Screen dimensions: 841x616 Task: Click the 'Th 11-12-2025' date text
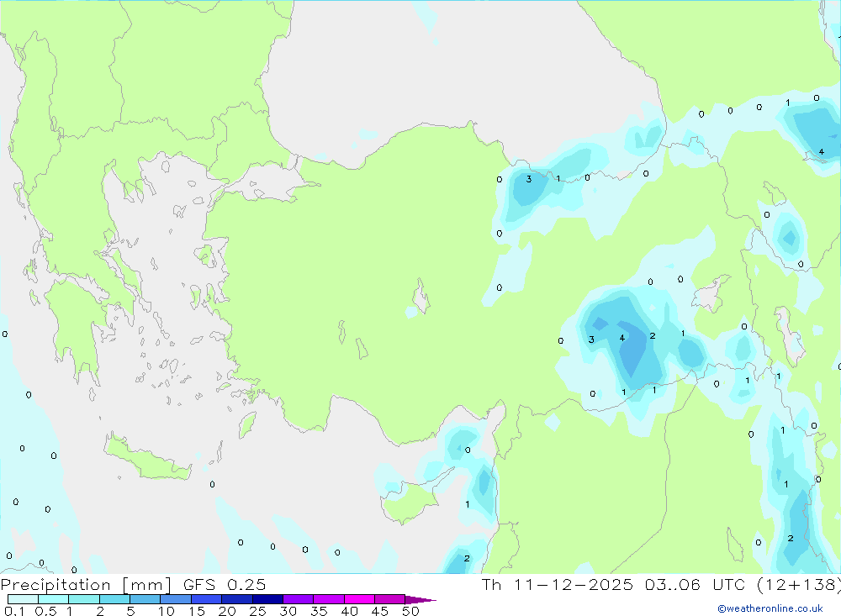[558, 584]
